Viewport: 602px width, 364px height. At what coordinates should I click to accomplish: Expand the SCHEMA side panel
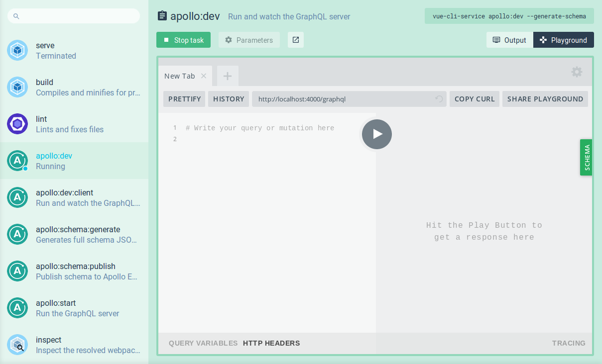click(587, 157)
